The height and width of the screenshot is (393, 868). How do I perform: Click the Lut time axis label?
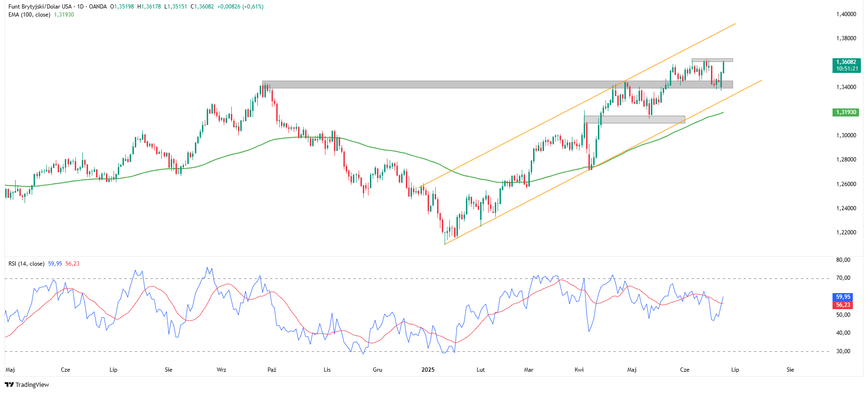click(x=481, y=370)
